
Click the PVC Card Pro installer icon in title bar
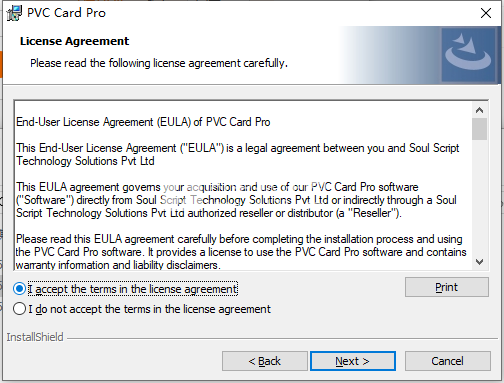tap(14, 13)
